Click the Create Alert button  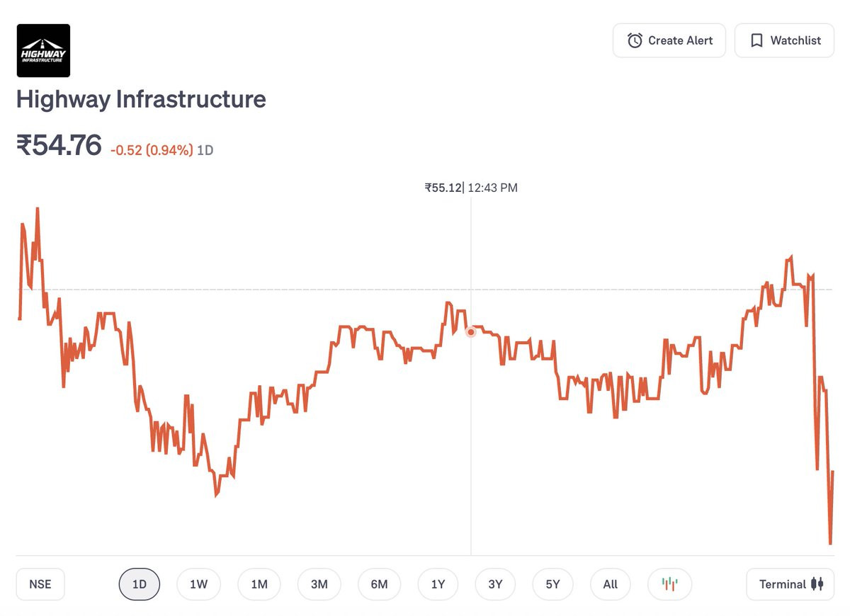[x=669, y=40]
